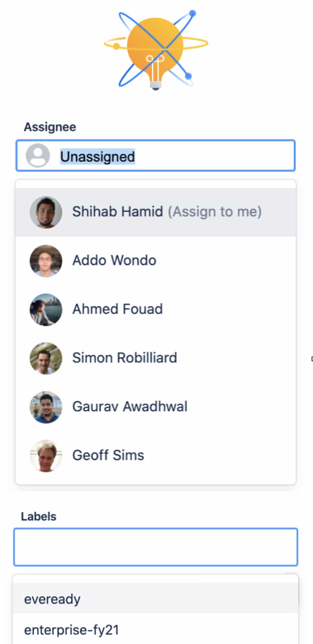Focus the Labels input field
Screen dimensions: 313x644
(155, 547)
